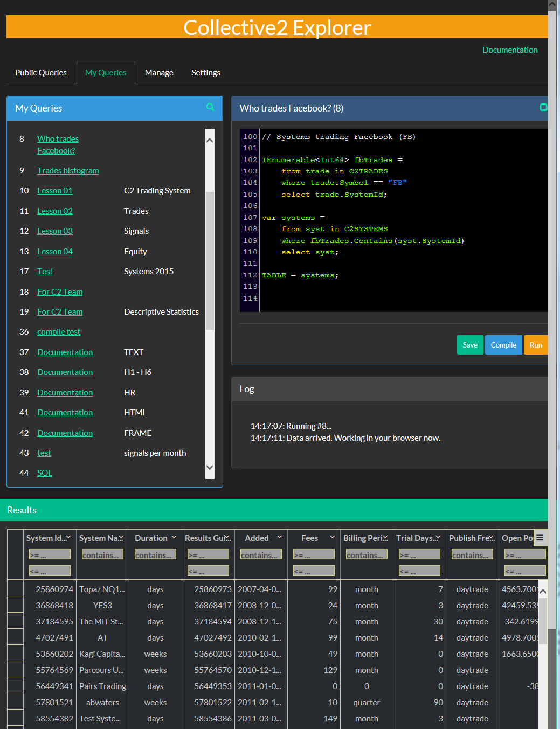Open the Documentation HR query link

coord(65,393)
